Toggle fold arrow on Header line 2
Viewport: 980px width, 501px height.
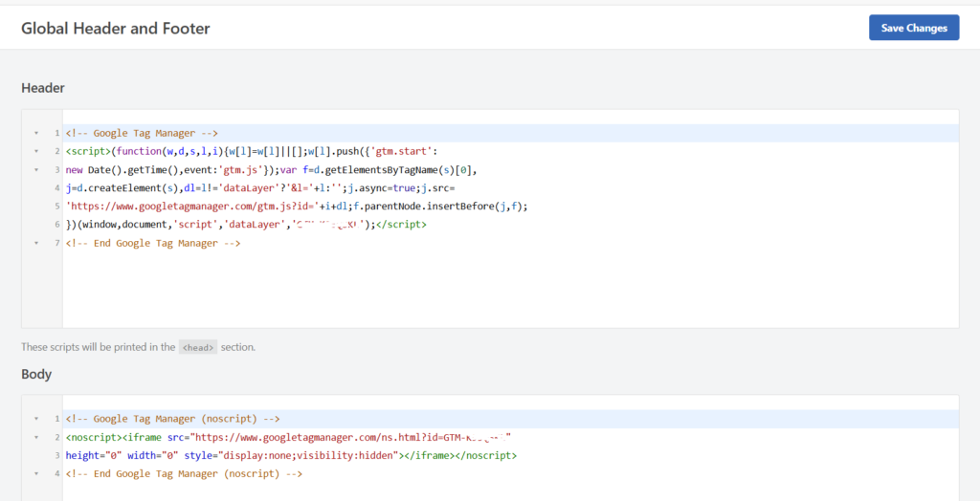point(35,151)
